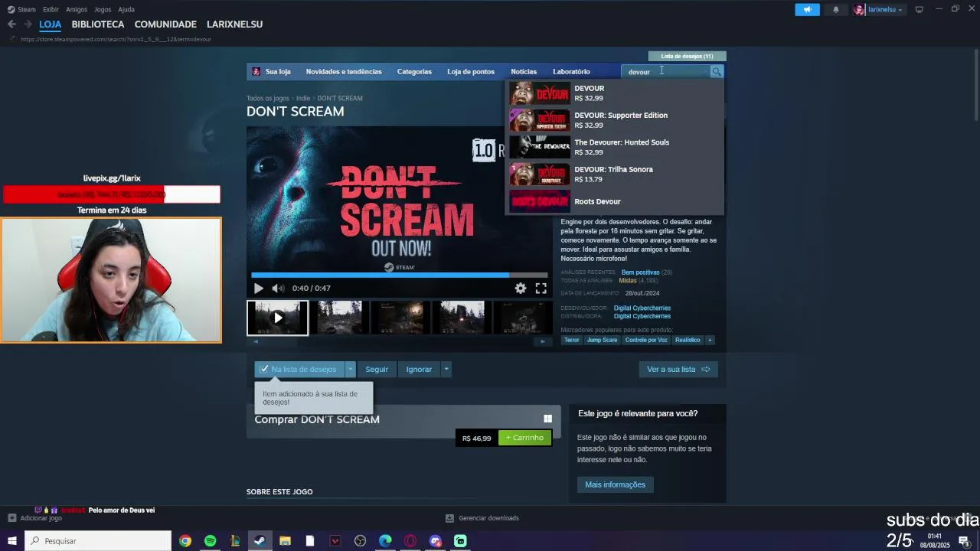Switch to the BIBLIOTECA tab
The height and width of the screenshot is (551, 980).
point(98,24)
